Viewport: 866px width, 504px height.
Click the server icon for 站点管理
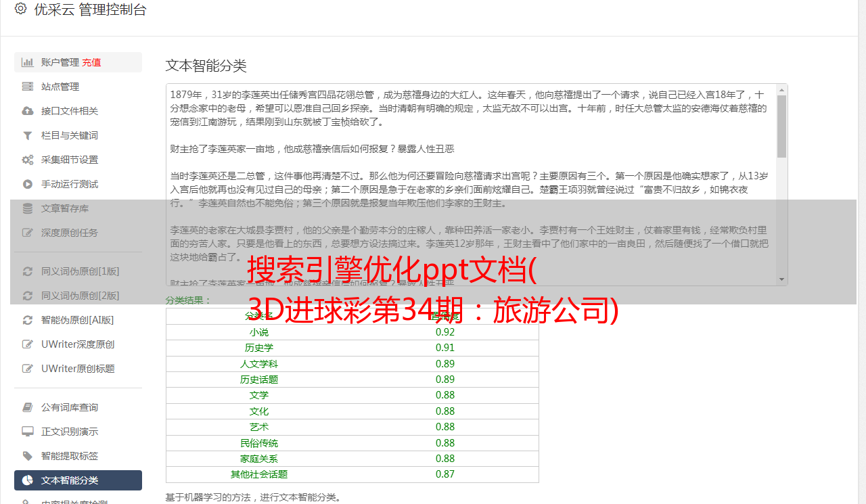pos(27,87)
